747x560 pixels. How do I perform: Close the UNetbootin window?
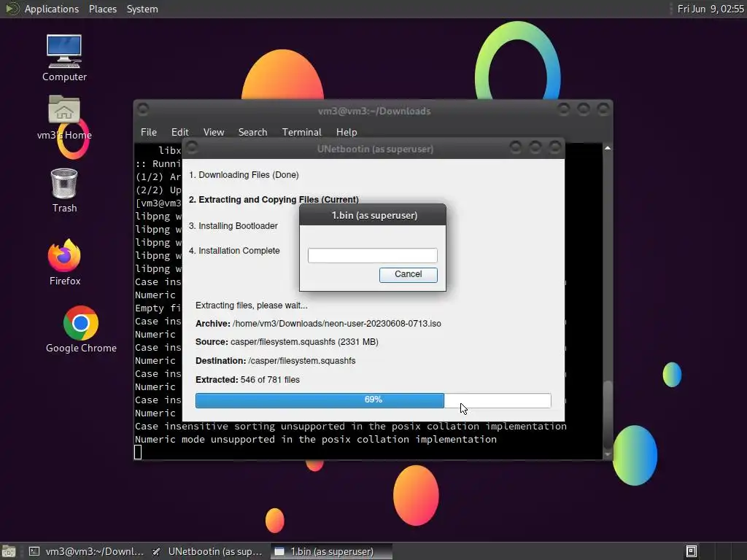tap(555, 147)
